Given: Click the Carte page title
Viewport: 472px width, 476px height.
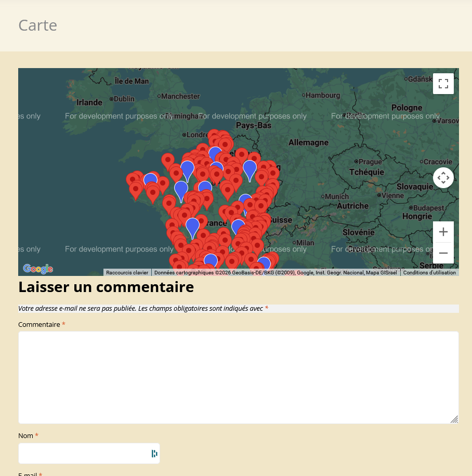Looking at the screenshot, I should 37,25.
